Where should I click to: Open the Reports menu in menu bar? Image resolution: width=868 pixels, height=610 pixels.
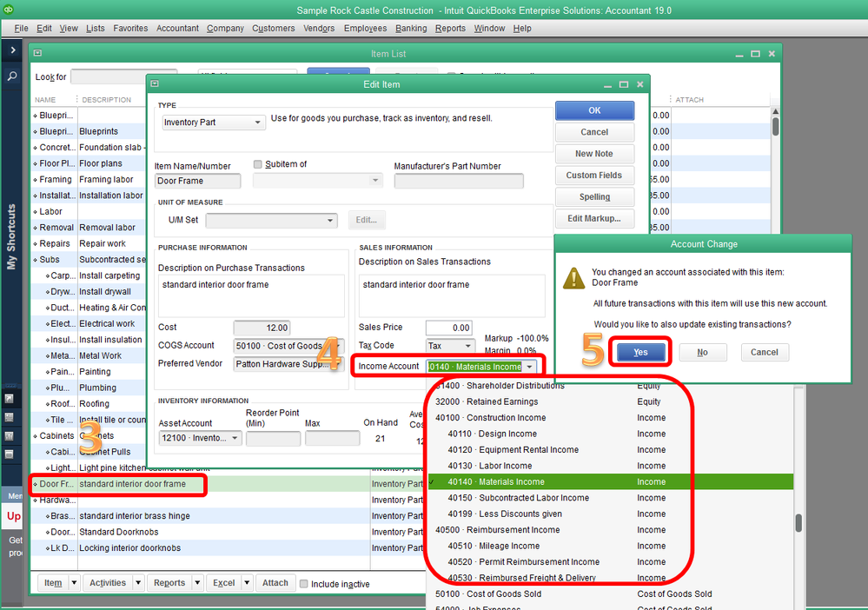[450, 28]
